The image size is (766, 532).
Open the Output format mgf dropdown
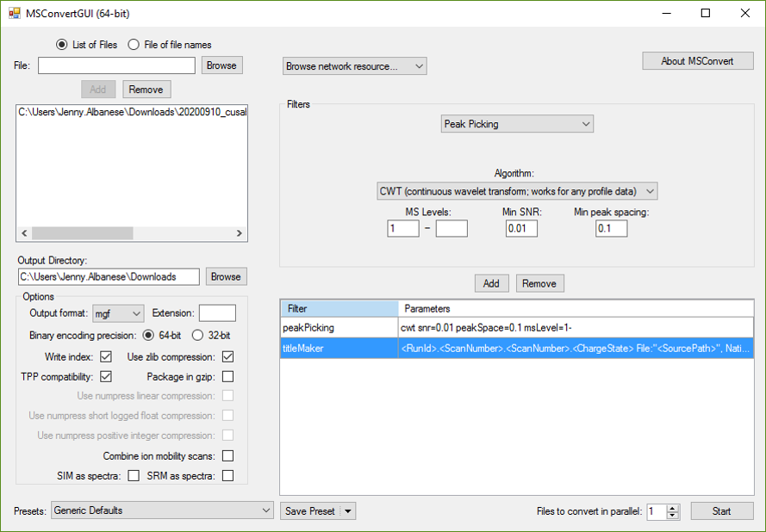click(x=118, y=313)
